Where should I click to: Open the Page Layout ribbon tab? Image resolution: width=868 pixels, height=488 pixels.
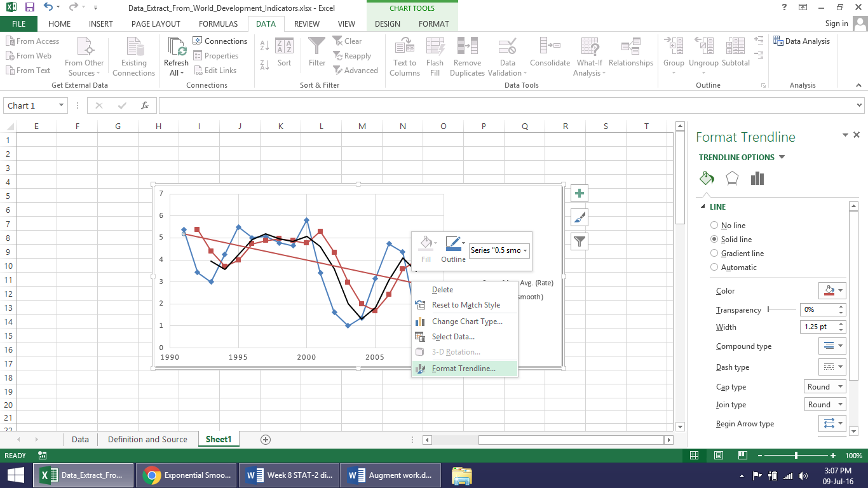point(156,24)
